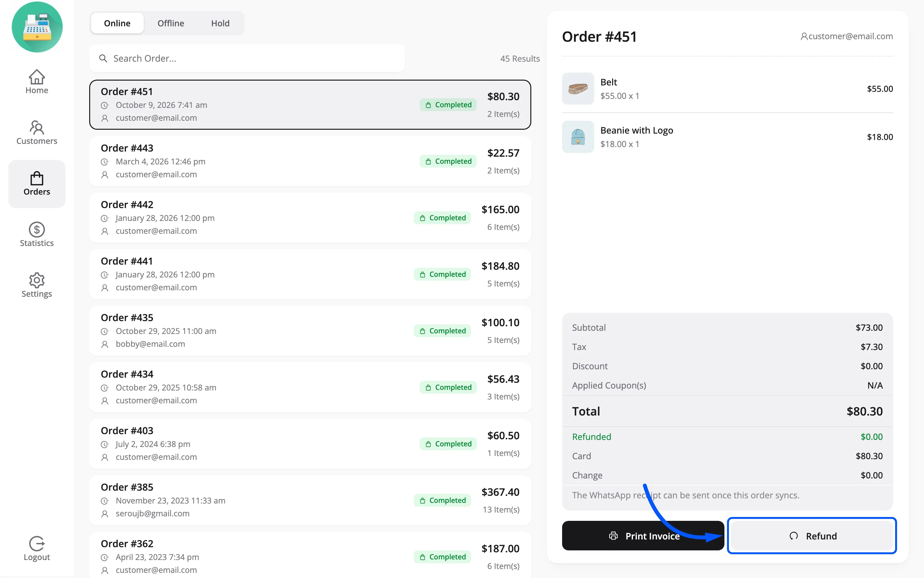Select Order #434 in the list
The width and height of the screenshot is (924, 578).
click(310, 387)
